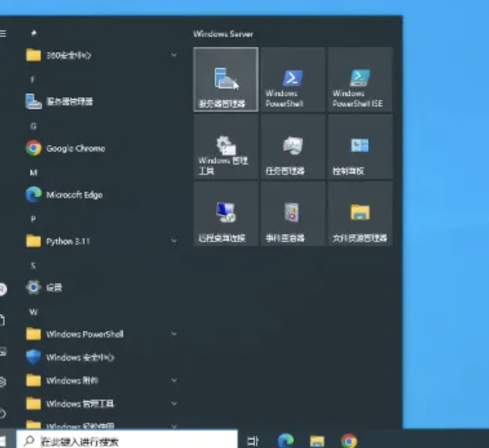Open the 360安全中心 folder entry
This screenshot has width=489, height=448.
click(x=101, y=56)
